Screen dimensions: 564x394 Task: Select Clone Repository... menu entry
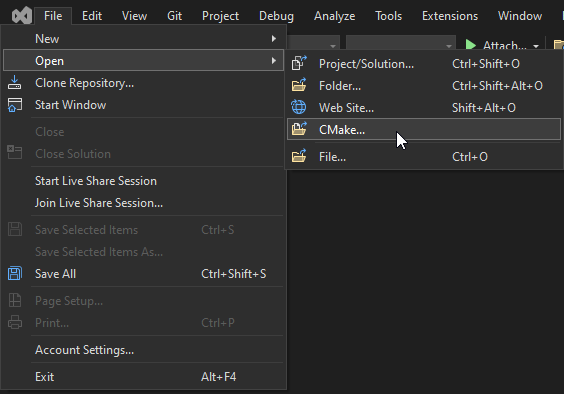point(143,83)
